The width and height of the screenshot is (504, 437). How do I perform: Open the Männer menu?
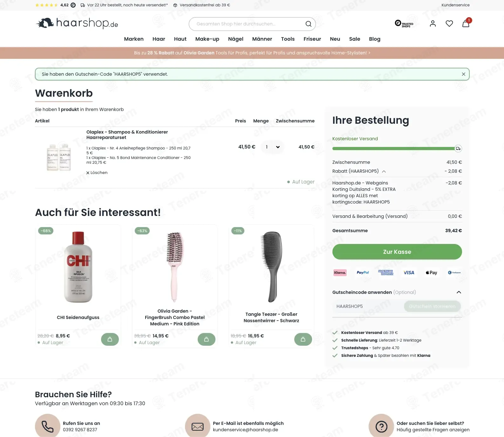(x=262, y=39)
